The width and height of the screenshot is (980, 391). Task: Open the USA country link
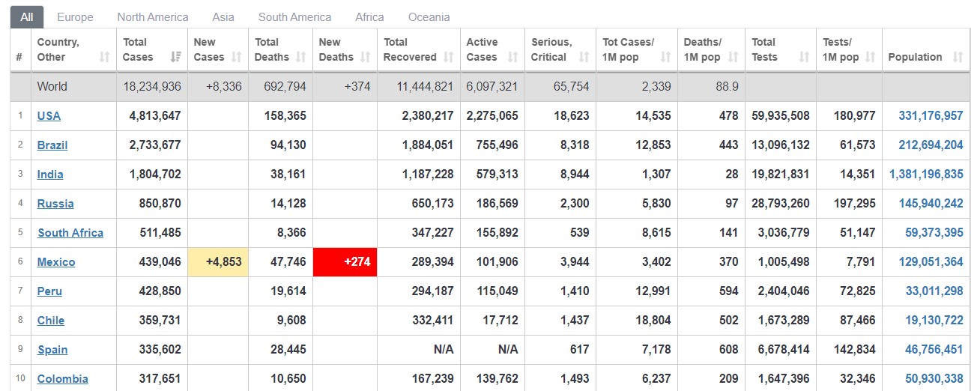click(x=49, y=116)
